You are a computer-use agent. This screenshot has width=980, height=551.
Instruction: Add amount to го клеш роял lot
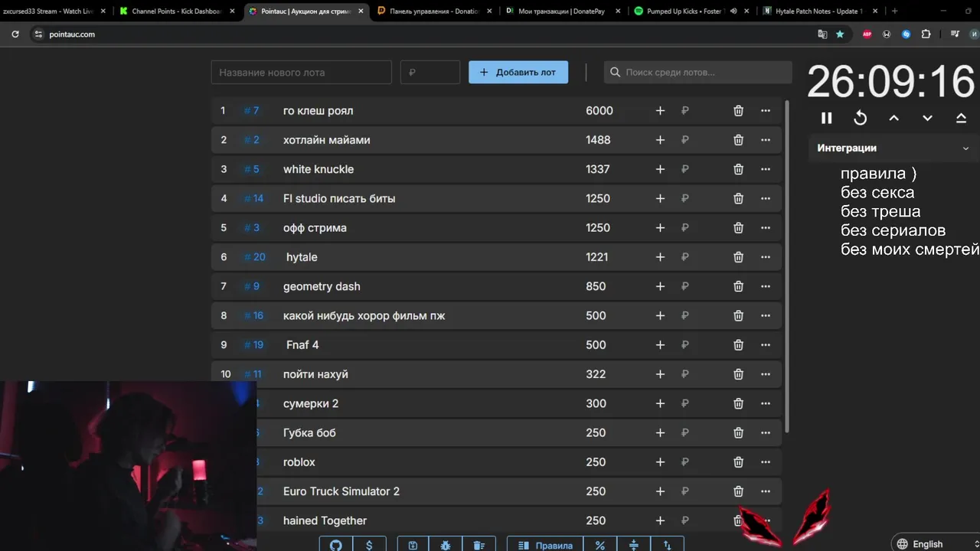(660, 110)
